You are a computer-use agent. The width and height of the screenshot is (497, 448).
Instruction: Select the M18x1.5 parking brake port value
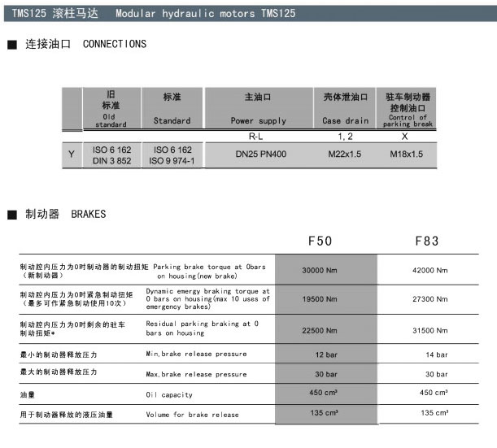point(407,154)
